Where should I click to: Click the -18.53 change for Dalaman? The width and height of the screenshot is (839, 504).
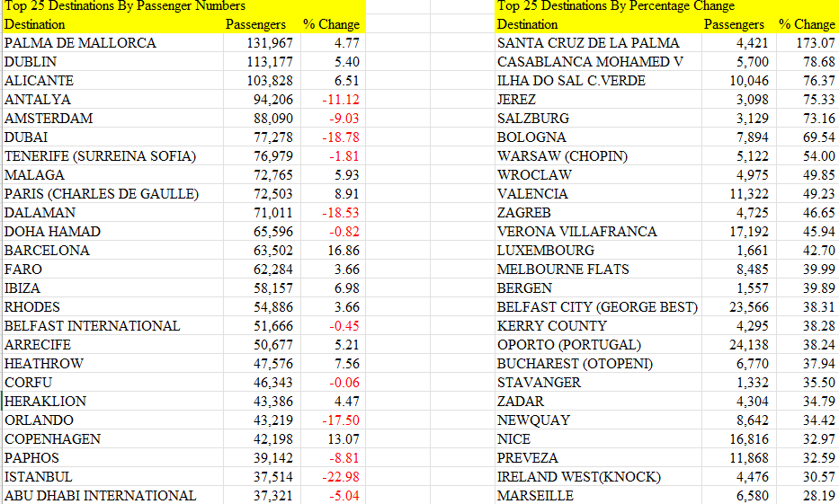(333, 213)
